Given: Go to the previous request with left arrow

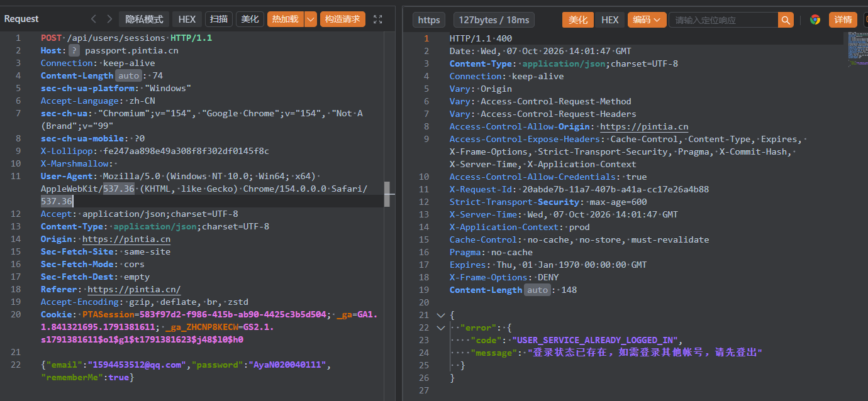Looking at the screenshot, I should (94, 19).
